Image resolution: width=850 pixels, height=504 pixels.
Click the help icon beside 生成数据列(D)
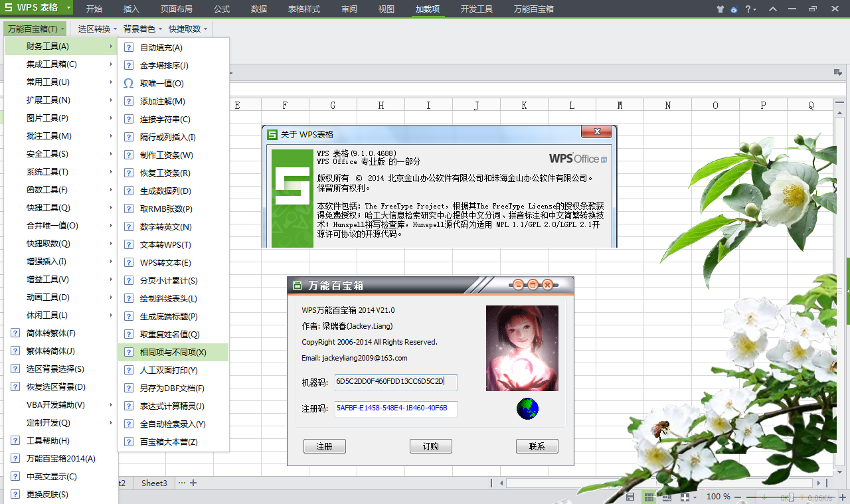pyautogui.click(x=129, y=191)
